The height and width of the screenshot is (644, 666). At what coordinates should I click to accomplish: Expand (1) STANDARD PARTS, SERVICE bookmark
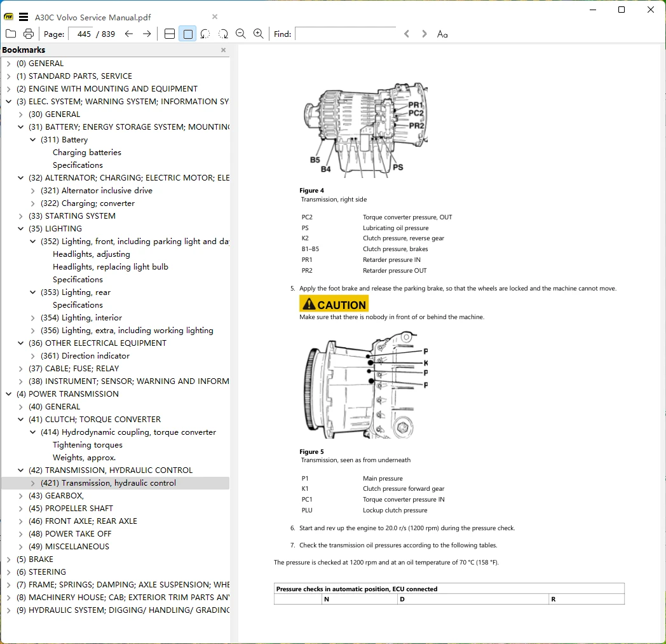(x=8, y=76)
